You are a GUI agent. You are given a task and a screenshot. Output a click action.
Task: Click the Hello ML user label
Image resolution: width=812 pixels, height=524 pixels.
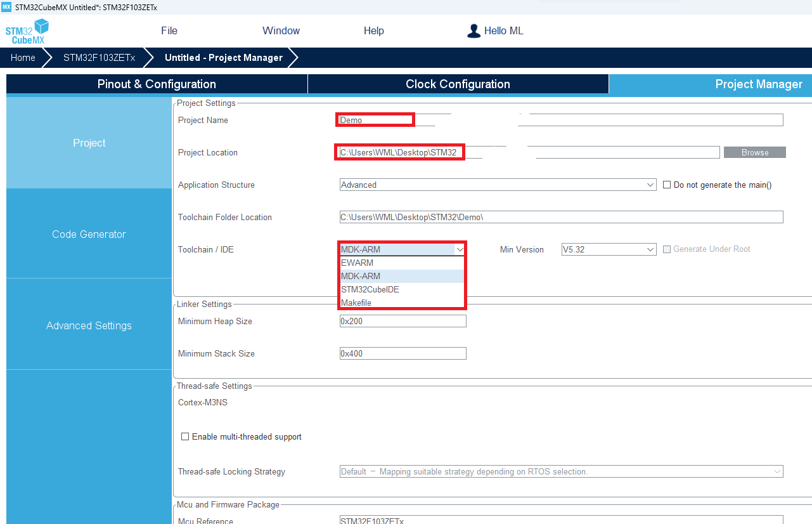point(503,30)
